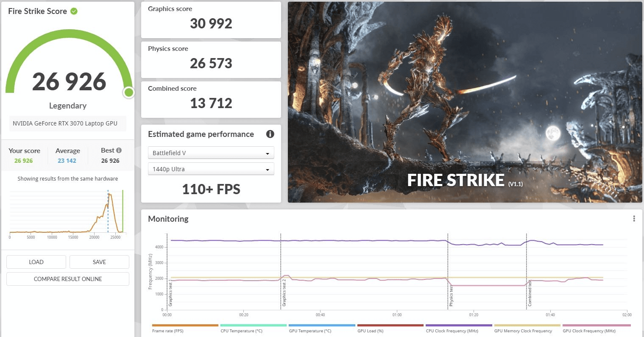
Task: Open the Estimated game performance info icon
Action: point(270,134)
